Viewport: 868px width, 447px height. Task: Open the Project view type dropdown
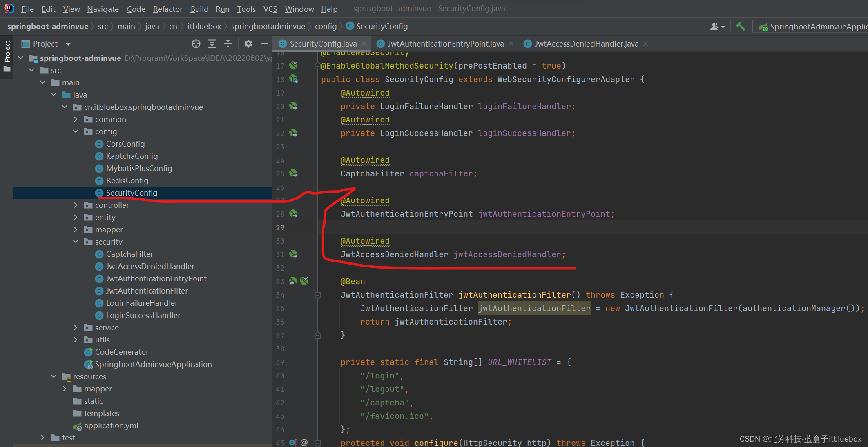tap(68, 44)
